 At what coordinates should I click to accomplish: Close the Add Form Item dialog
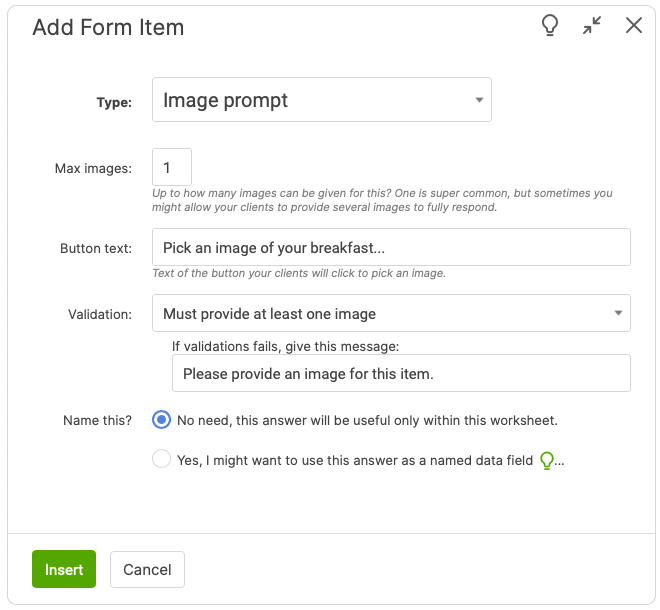tap(634, 26)
